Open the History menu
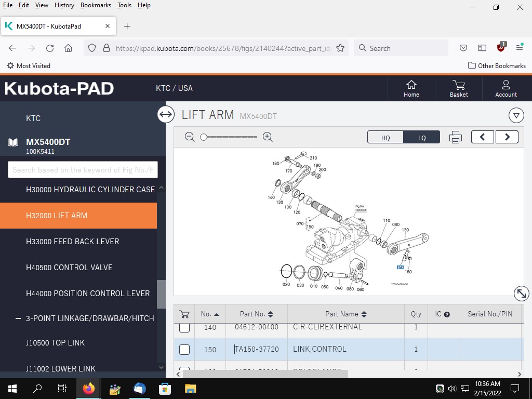Viewport: 532px width, 399px height. tap(64, 5)
